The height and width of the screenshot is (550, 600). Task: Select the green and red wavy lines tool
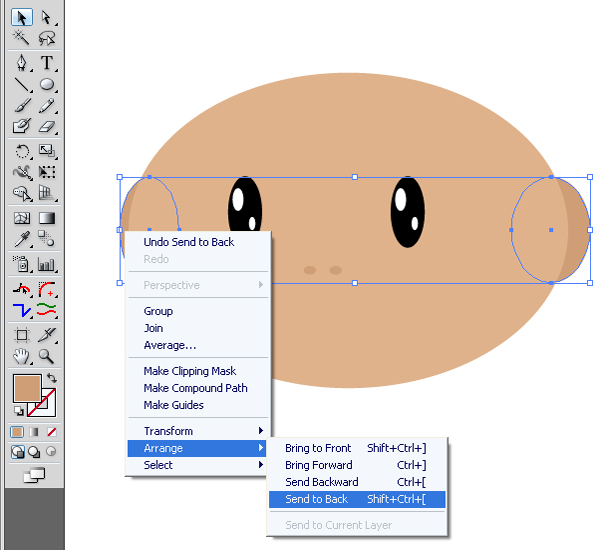[x=46, y=310]
